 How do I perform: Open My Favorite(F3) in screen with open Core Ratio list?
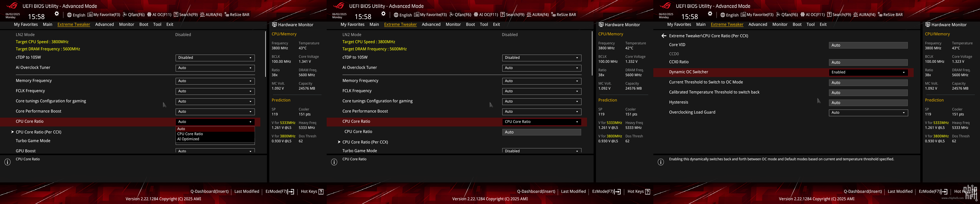[103, 15]
